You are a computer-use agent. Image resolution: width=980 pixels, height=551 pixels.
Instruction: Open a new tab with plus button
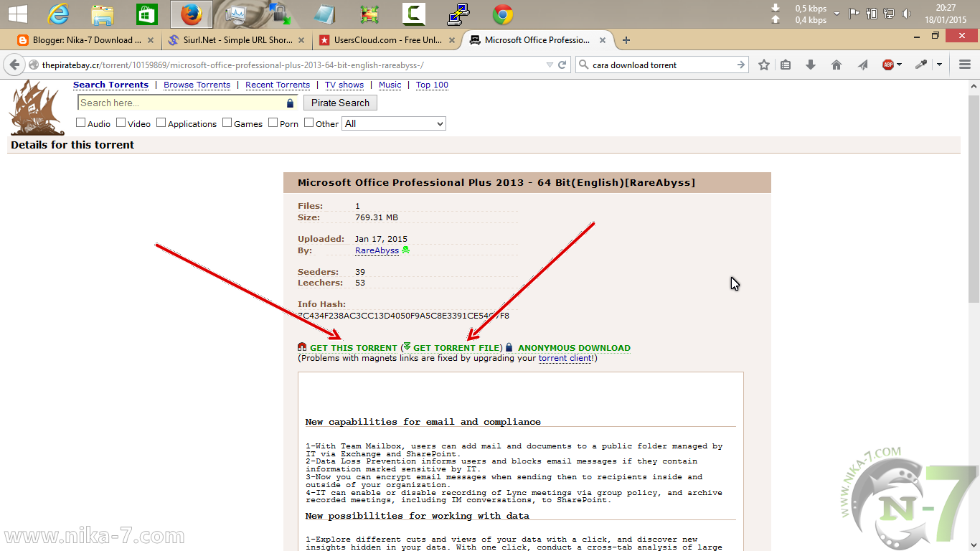(626, 40)
